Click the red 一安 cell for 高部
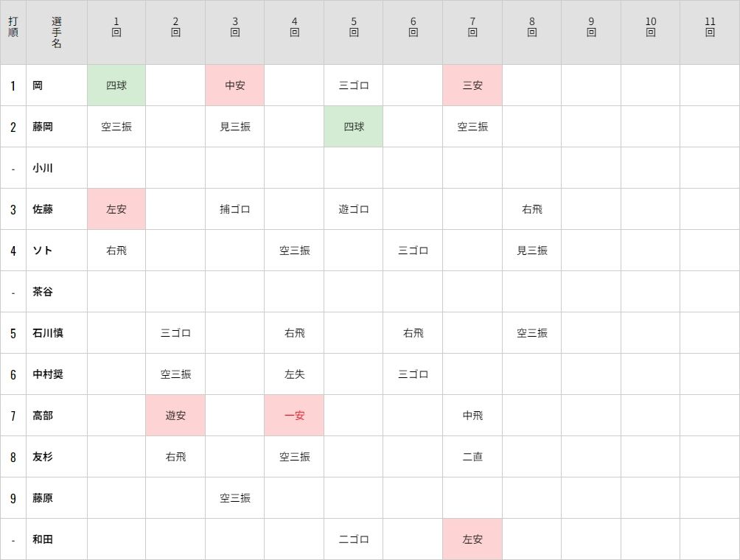The image size is (740, 560). (x=294, y=416)
